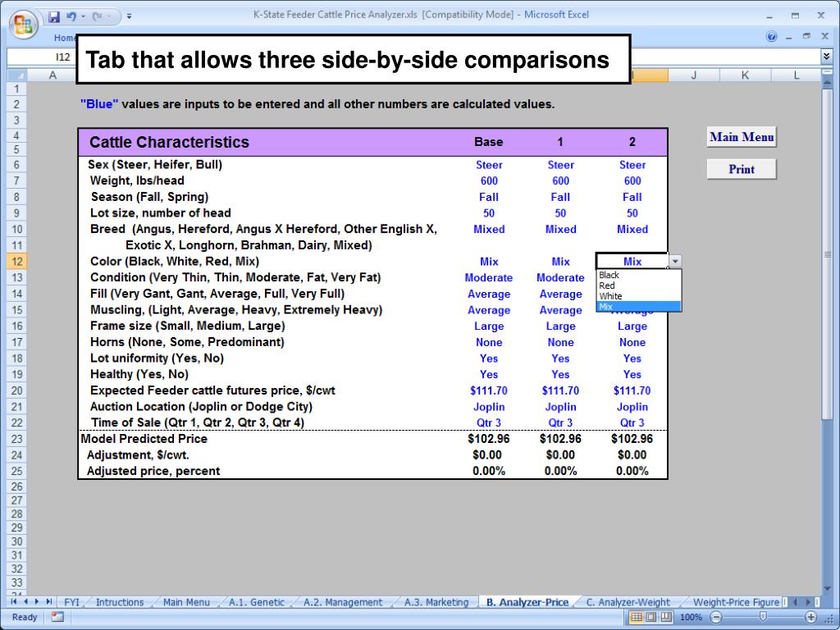Open the A.1. Genetic sheet tab
840x630 pixels.
[257, 602]
